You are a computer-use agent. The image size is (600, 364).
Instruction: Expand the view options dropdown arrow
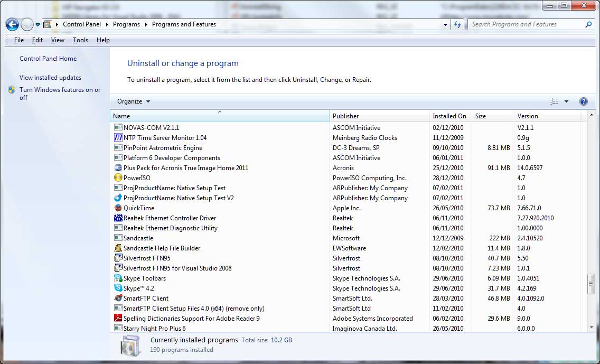[566, 101]
